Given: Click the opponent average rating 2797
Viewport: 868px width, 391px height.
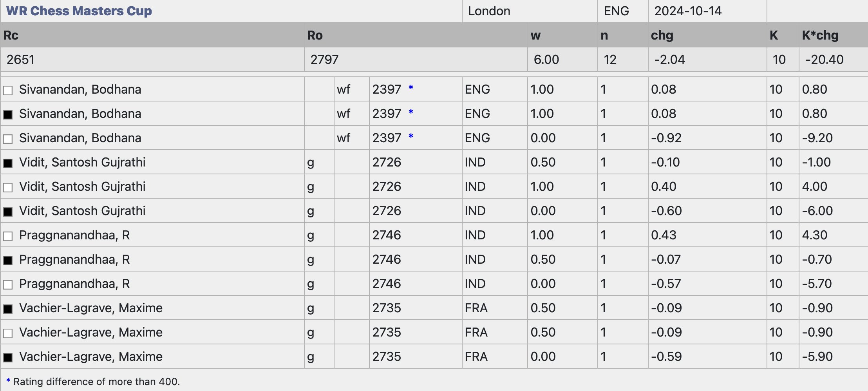Looking at the screenshot, I should tap(324, 60).
